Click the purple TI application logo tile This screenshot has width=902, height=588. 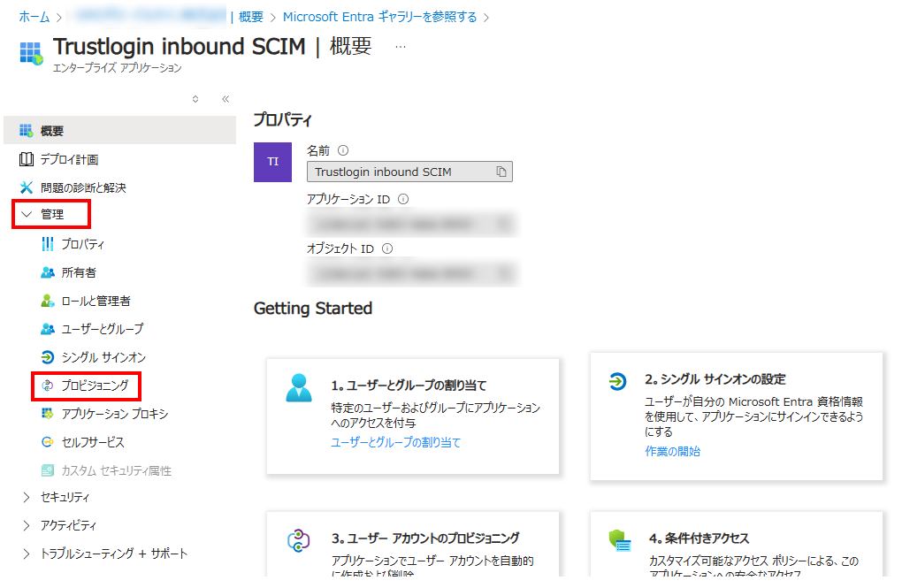pos(272,162)
